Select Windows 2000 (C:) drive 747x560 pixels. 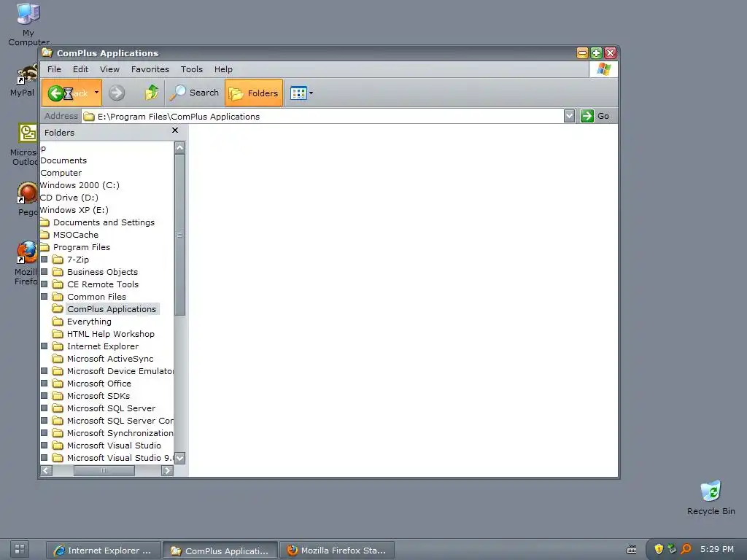tap(80, 185)
